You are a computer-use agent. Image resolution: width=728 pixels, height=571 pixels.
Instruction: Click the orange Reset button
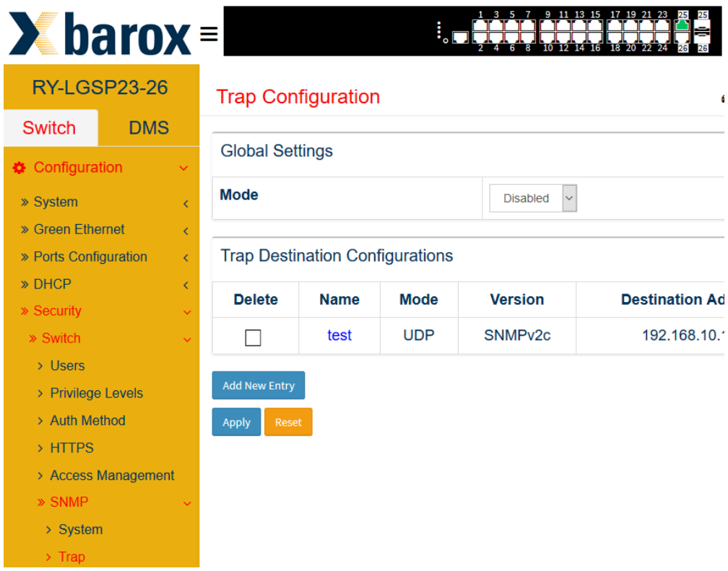288,422
